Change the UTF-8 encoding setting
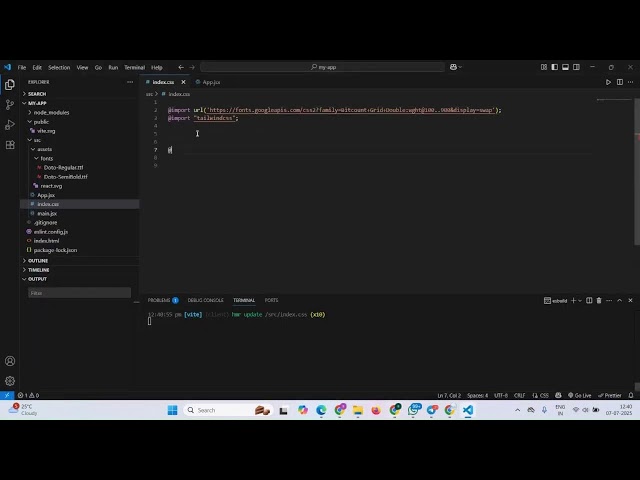Image resolution: width=640 pixels, height=480 pixels. click(501, 395)
